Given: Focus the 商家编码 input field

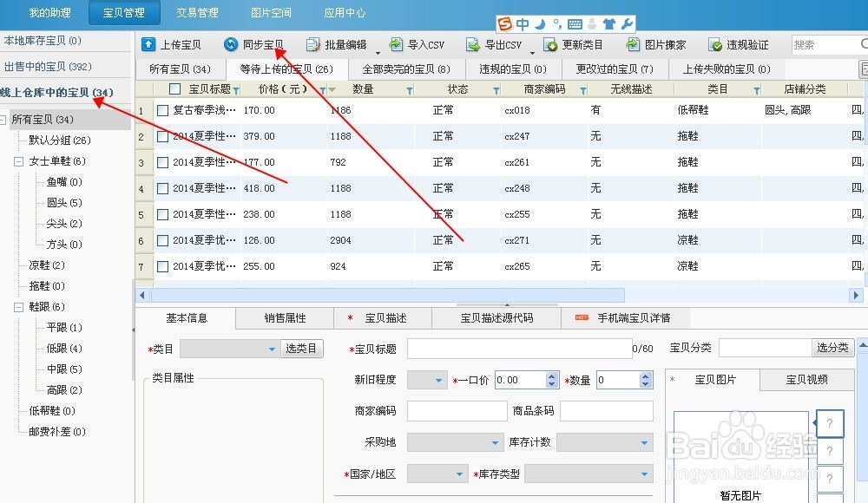Looking at the screenshot, I should coord(457,411).
